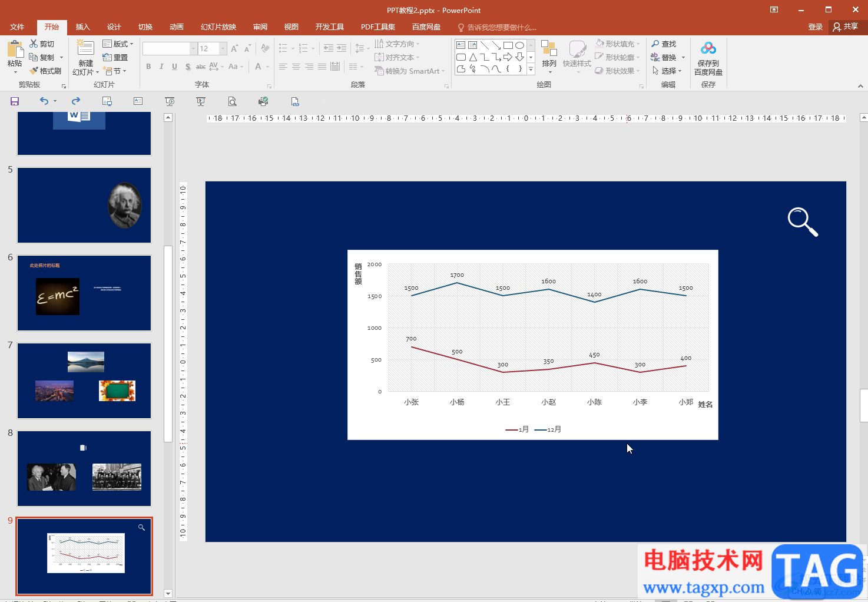The height and width of the screenshot is (602, 868).
Task: Click the Arrange (排列) icon
Action: coord(549,49)
